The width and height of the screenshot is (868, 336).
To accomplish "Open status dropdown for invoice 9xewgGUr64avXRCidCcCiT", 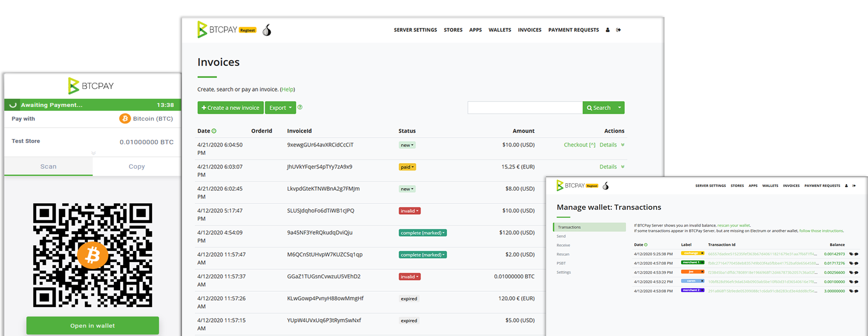I will tap(407, 145).
